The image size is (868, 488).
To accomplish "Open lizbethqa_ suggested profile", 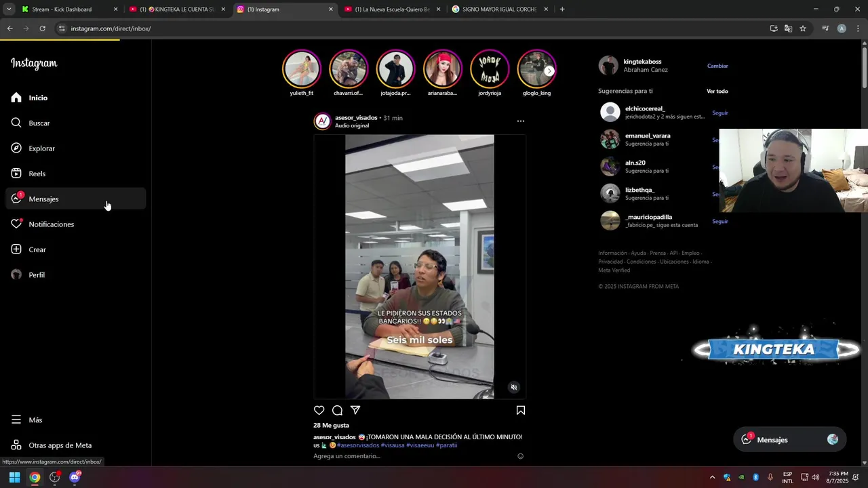I will pos(639,190).
